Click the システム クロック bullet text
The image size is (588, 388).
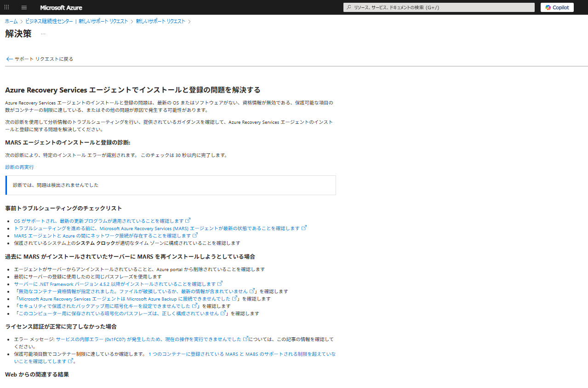click(x=96, y=243)
